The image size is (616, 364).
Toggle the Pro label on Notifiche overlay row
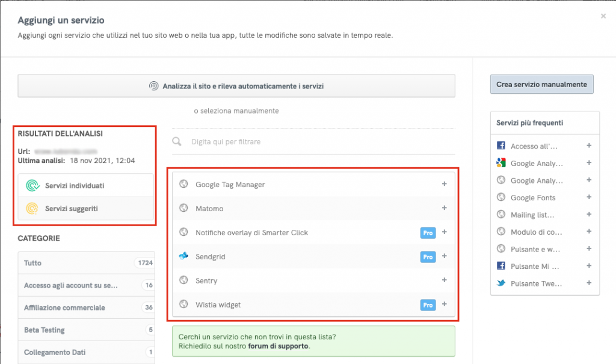point(428,232)
